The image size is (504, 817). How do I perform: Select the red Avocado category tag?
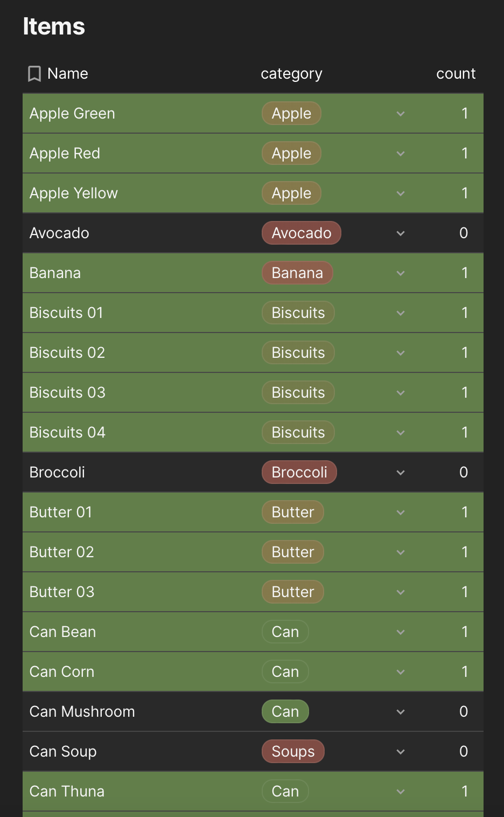click(x=302, y=233)
